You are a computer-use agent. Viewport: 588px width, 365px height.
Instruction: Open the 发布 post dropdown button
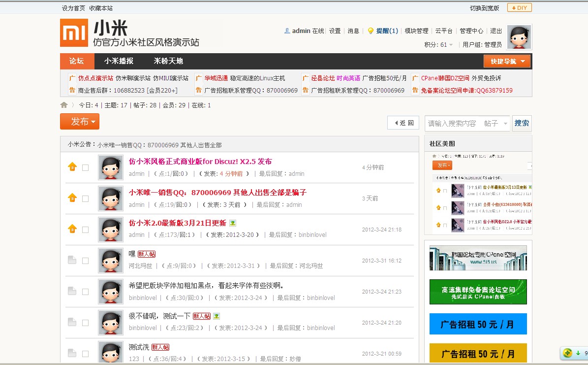tap(80, 121)
